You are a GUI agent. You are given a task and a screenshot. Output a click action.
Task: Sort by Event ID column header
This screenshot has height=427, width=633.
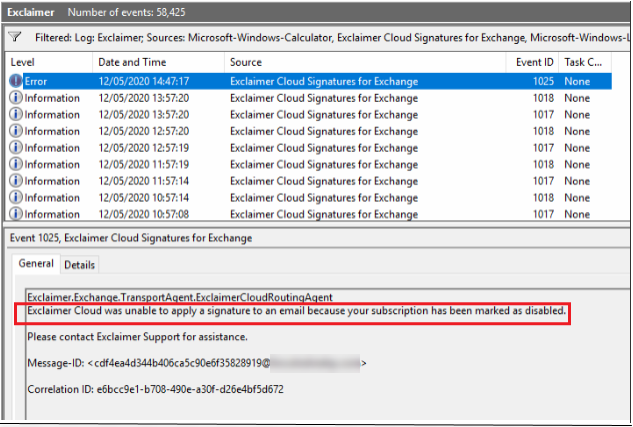point(535,62)
